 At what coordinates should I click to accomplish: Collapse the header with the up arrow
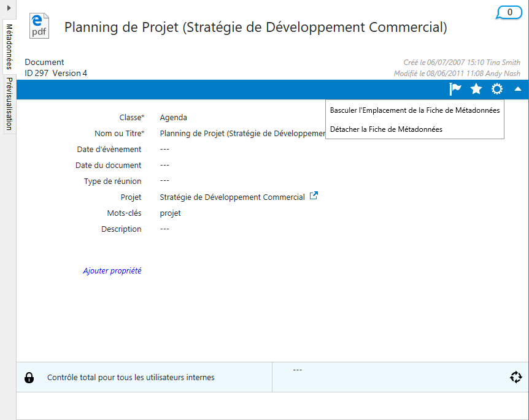518,90
